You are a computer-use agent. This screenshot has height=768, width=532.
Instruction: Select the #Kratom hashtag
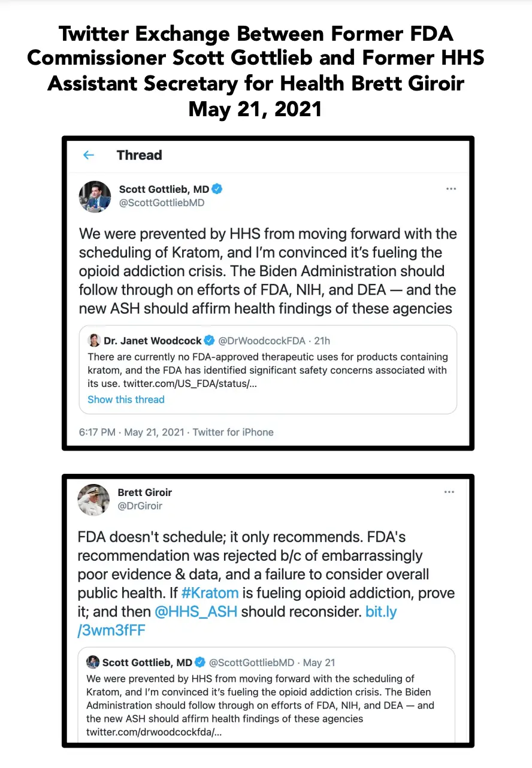pos(210,592)
